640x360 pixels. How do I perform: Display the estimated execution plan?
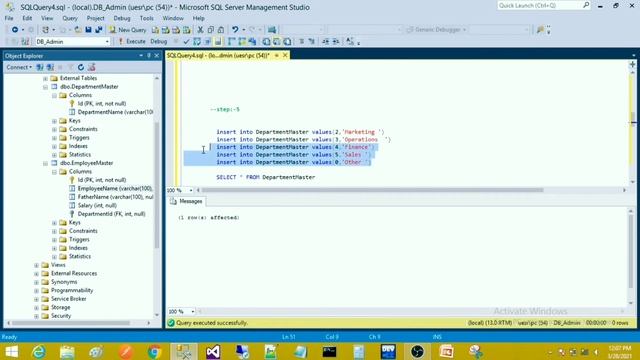197,42
